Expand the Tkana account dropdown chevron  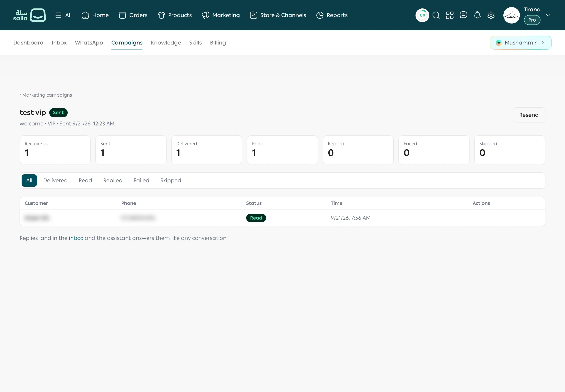548,15
